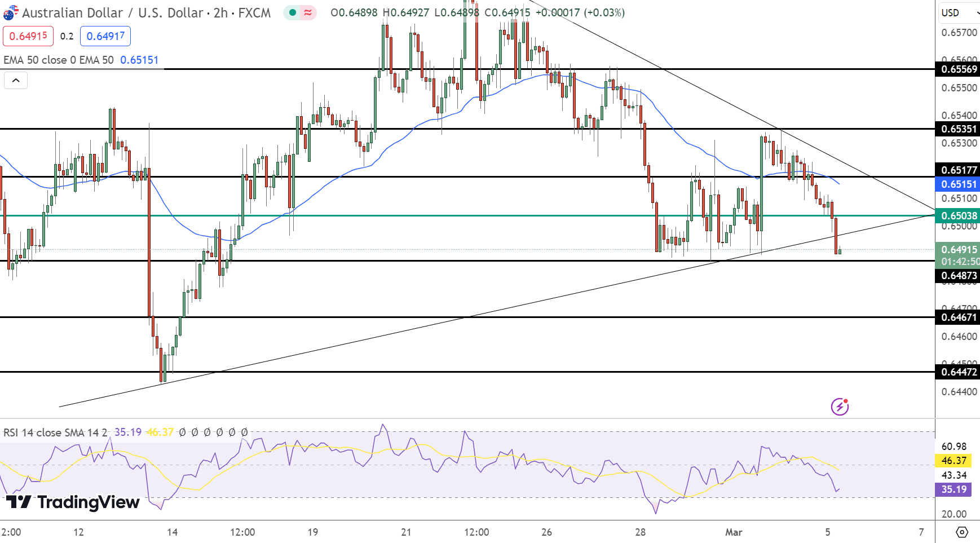Screen dimensions: 980x543
Task: Click the 14 date on time axis
Action: point(173,532)
